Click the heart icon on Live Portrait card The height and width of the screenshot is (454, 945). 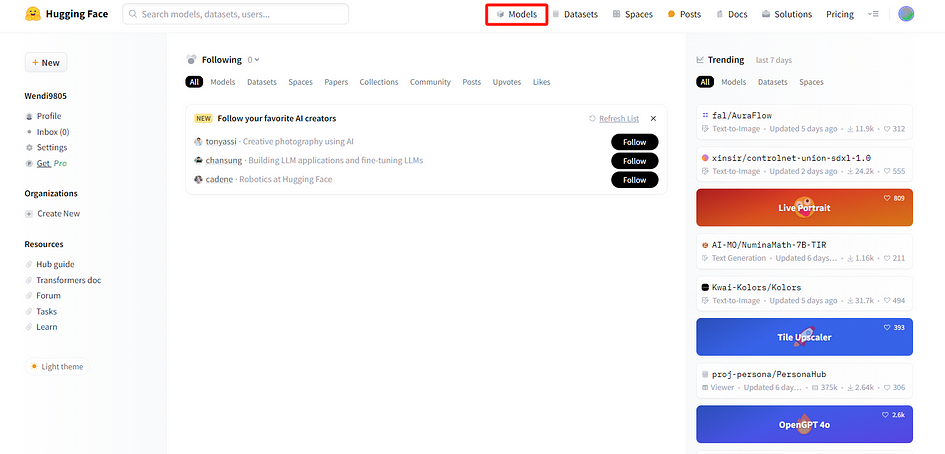point(887,198)
